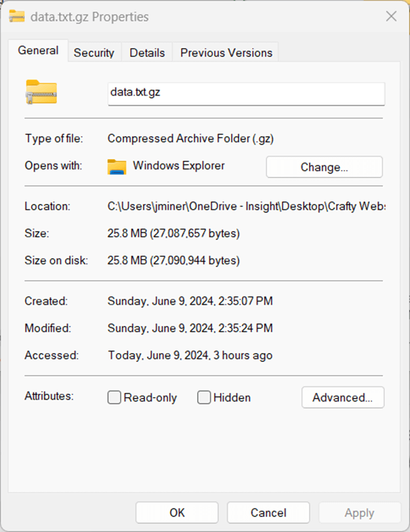Click the Created date value
Viewport: 410px width, 532px height.
(x=190, y=301)
